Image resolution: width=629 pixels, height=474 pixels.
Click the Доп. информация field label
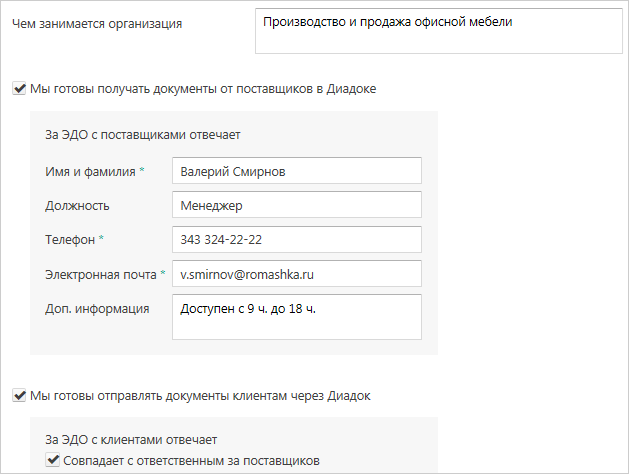coord(97,308)
